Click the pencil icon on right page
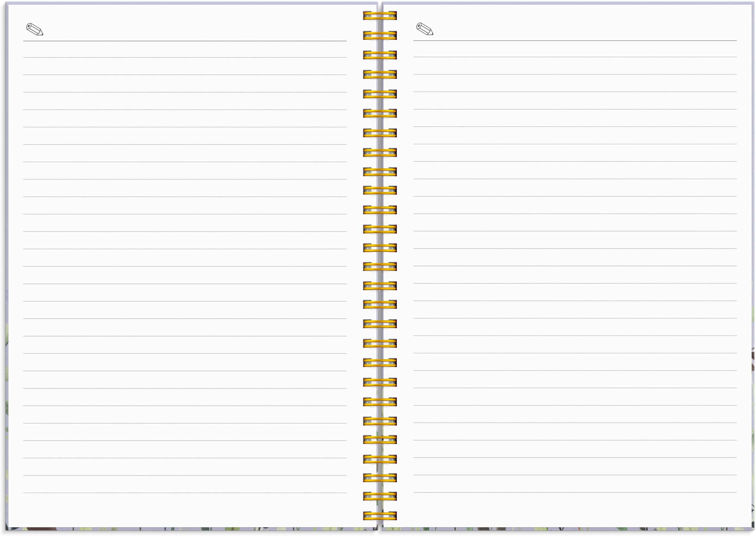This screenshot has height=536, width=756. (x=424, y=29)
